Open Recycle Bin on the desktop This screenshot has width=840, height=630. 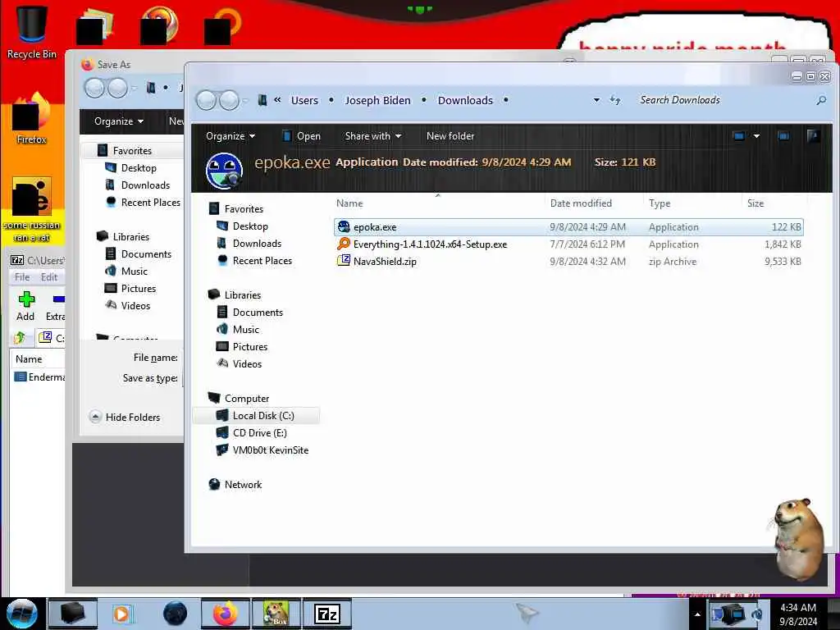(32, 32)
